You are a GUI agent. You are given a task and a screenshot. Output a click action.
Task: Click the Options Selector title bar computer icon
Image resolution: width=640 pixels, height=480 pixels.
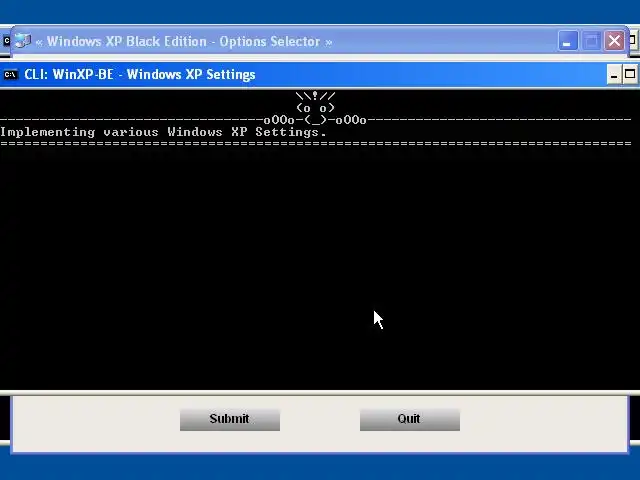(22, 41)
